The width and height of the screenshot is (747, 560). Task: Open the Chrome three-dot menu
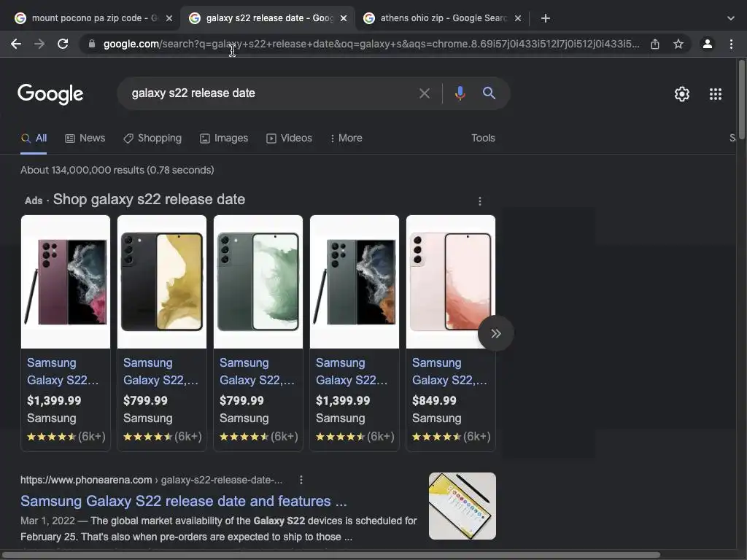pos(731,44)
